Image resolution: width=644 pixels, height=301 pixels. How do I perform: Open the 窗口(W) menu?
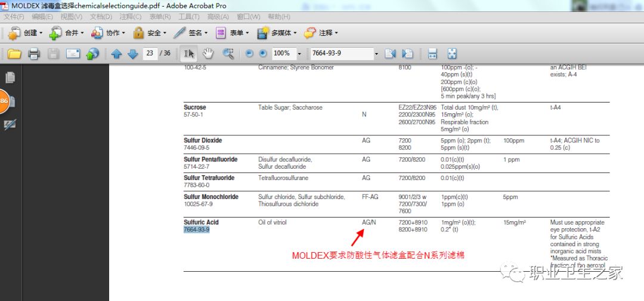tap(249, 17)
